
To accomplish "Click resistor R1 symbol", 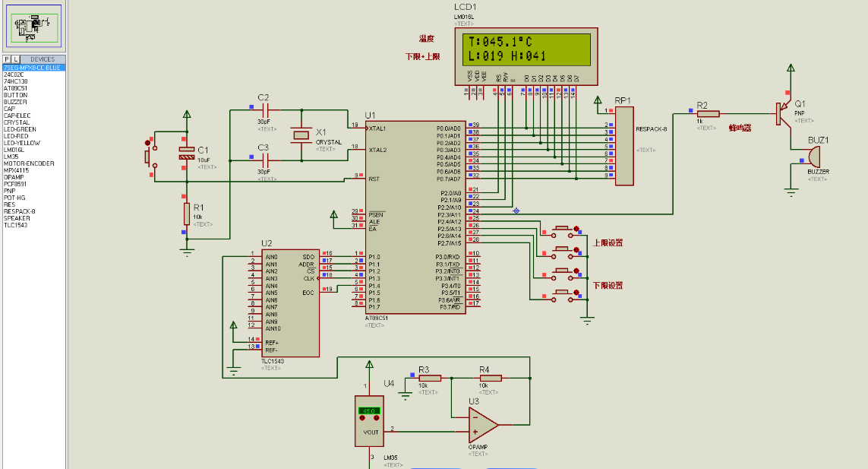I will (x=187, y=214).
